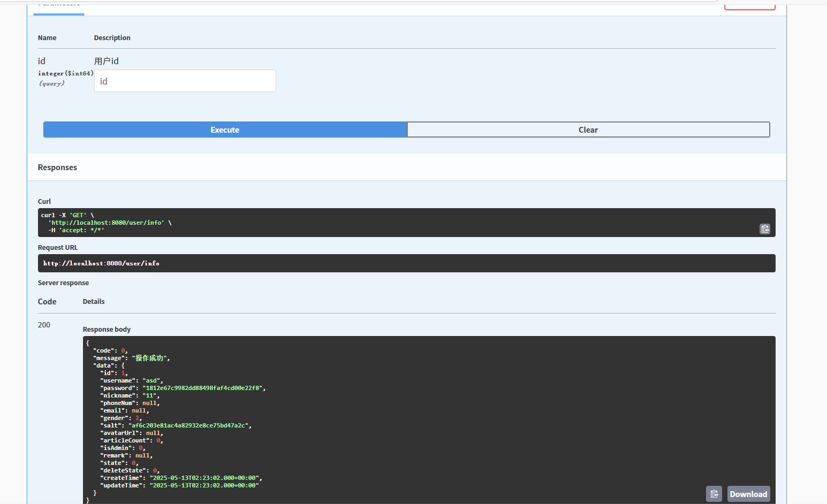827x504 pixels.
Task: Select the createTime timestamp value
Action: (x=204, y=478)
